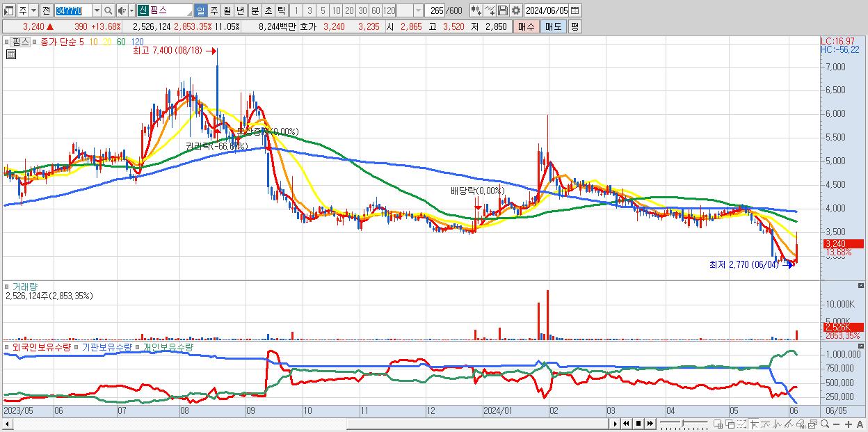
Task: Select the 년 yearly period toggle
Action: tap(241, 10)
